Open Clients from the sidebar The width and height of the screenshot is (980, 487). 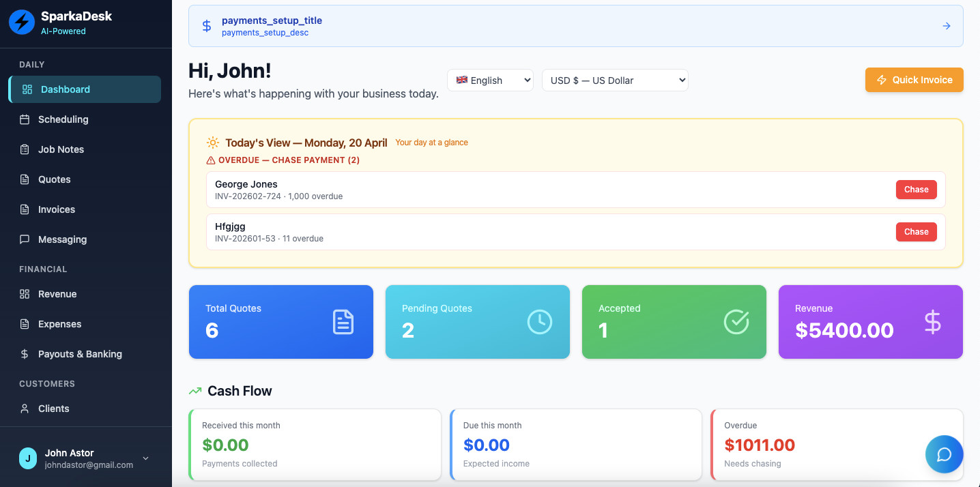tap(86, 409)
